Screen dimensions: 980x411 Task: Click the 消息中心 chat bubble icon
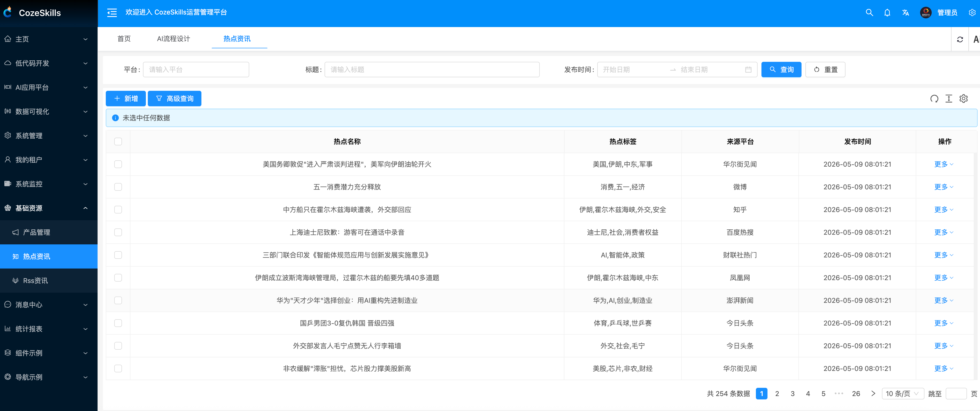(8, 305)
